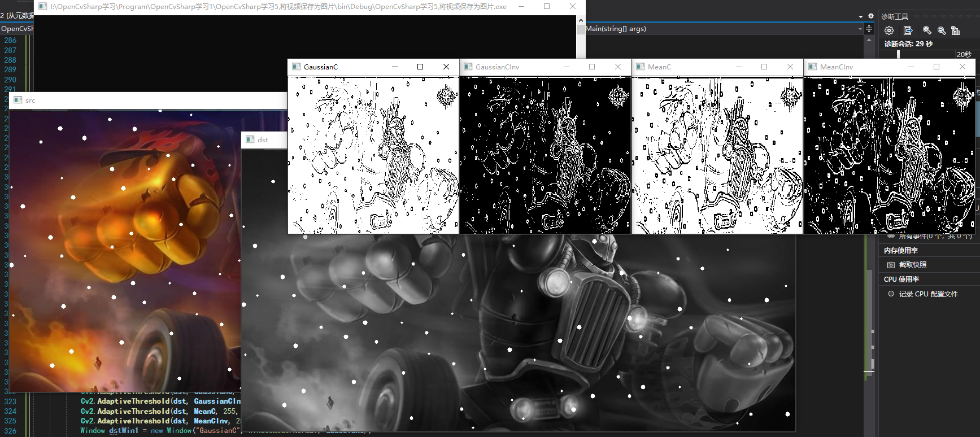Open the Main(string[] args) member dropdown

860,29
